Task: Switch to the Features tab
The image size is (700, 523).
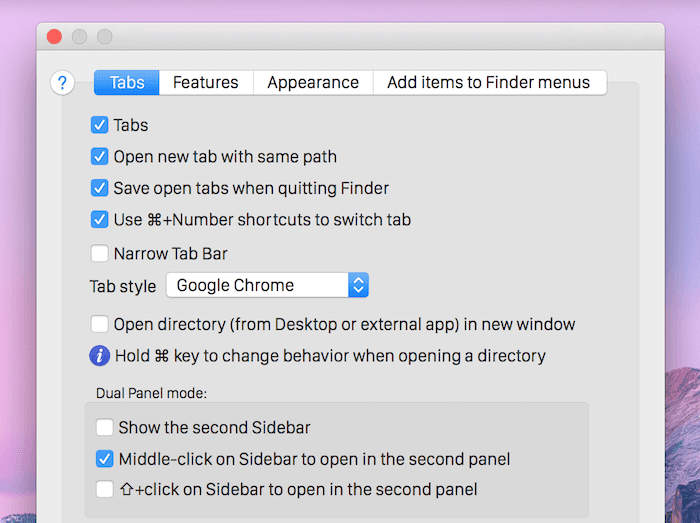Action: click(x=206, y=83)
